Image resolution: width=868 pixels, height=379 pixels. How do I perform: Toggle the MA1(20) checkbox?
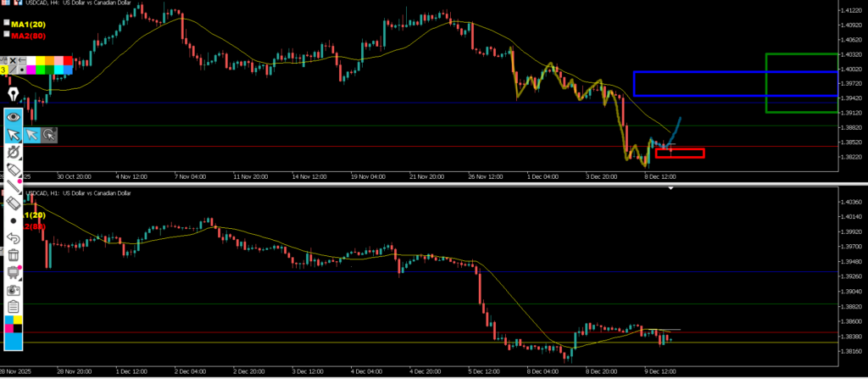(7, 24)
